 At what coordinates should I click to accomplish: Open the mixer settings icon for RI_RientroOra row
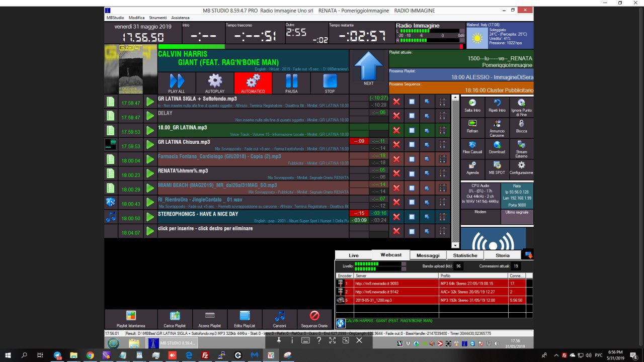(442, 203)
